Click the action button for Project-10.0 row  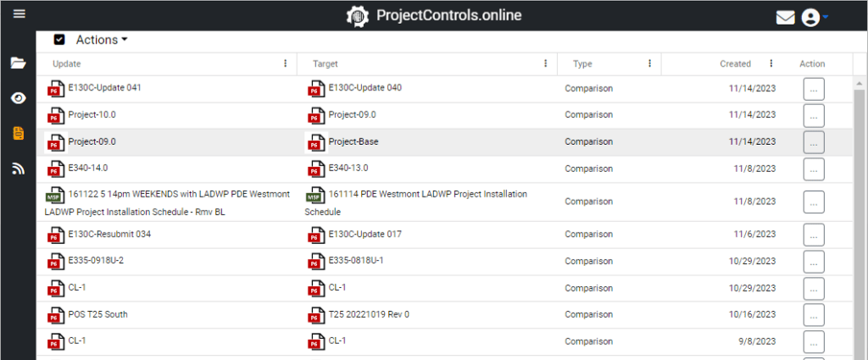tap(813, 115)
